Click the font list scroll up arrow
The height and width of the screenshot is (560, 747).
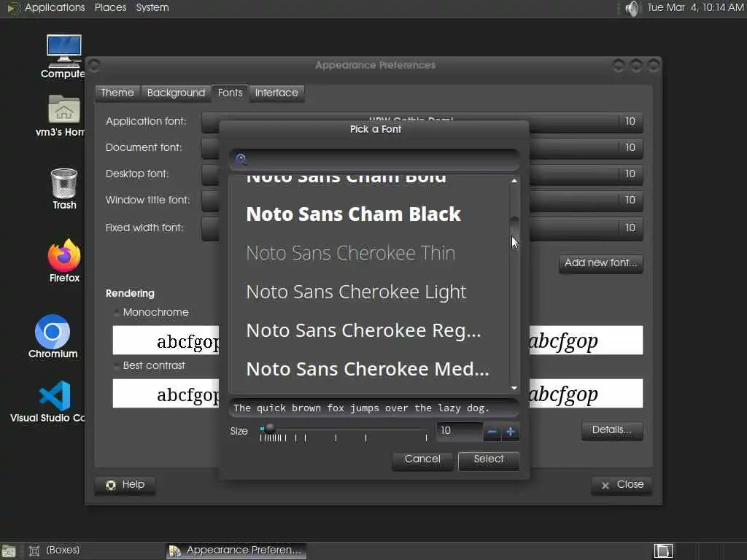click(x=514, y=181)
